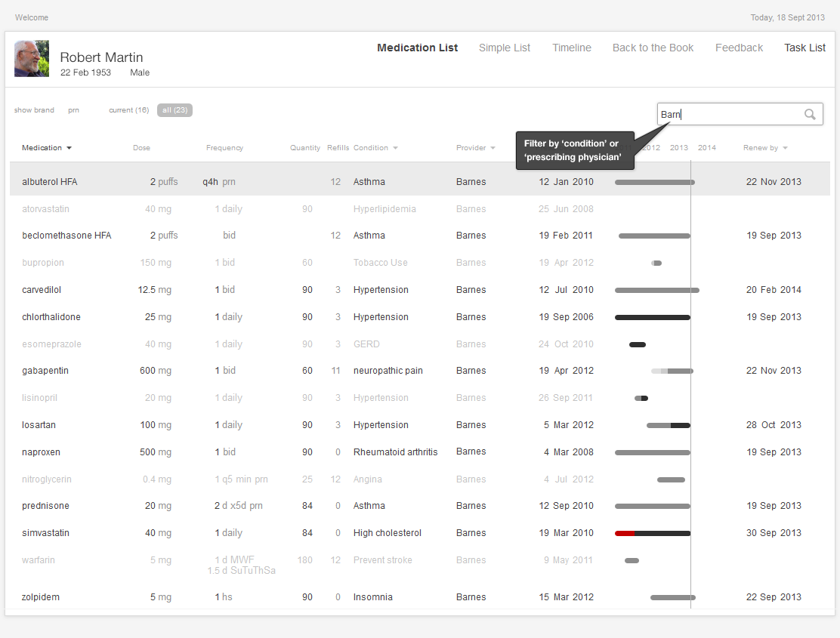Toggle the 'show brand' option

(x=34, y=110)
